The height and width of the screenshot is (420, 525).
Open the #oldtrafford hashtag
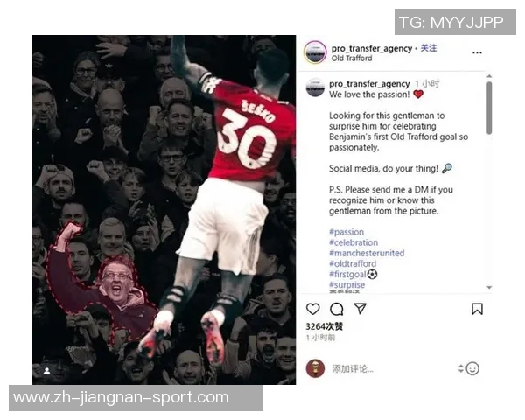click(x=353, y=264)
